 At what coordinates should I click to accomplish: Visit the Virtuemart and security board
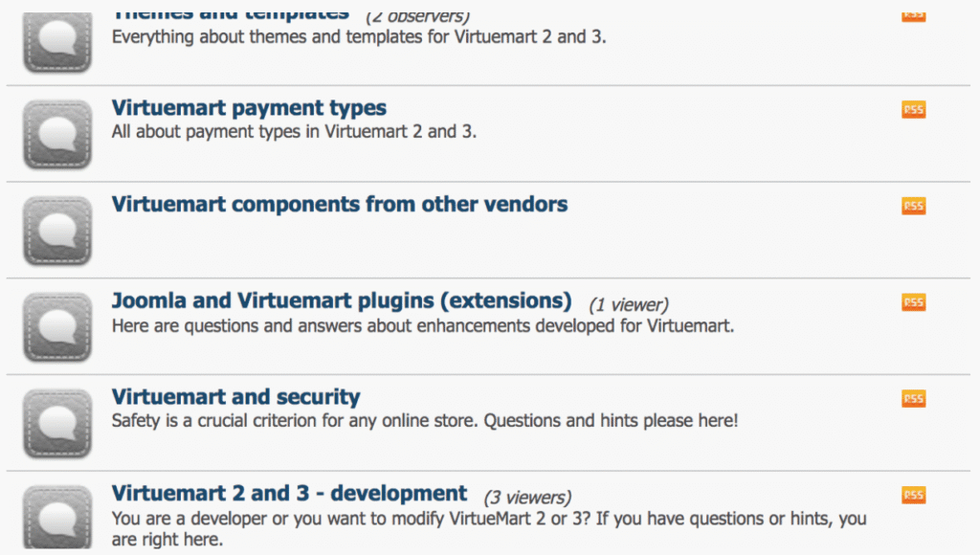pyautogui.click(x=235, y=397)
